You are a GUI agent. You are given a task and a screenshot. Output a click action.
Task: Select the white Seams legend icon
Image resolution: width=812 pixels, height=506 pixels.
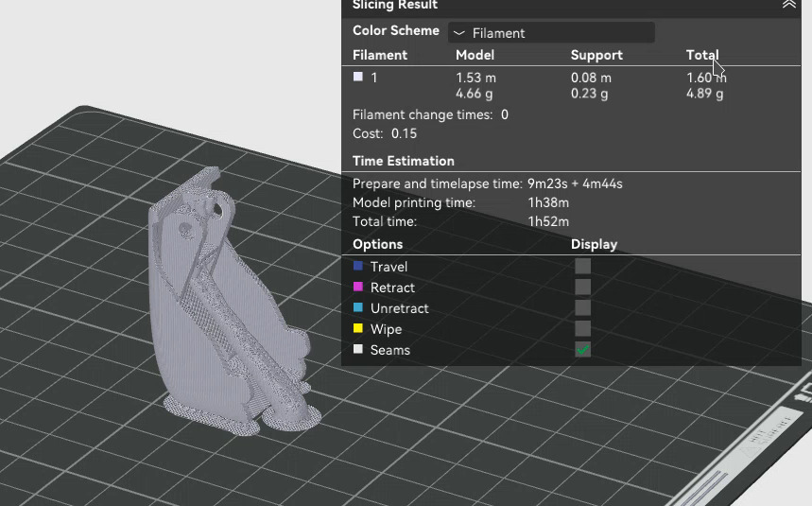coord(358,350)
